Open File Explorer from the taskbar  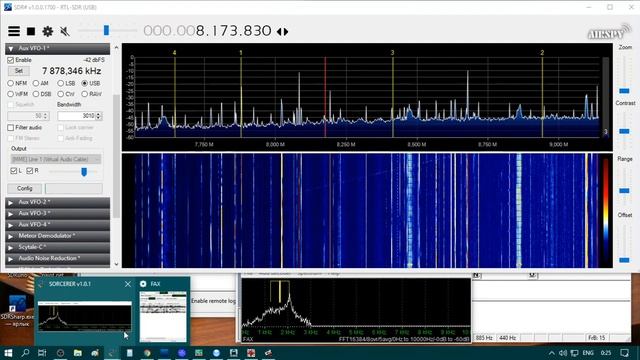pyautogui.click(x=78, y=353)
